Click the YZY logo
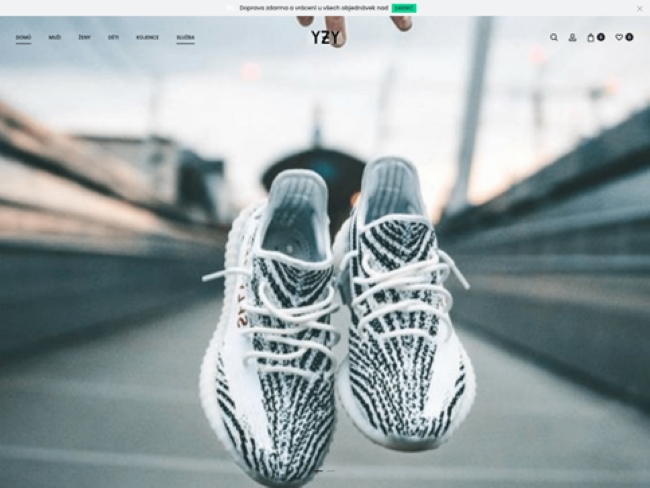Image resolution: width=650 pixels, height=488 pixels. (x=325, y=38)
